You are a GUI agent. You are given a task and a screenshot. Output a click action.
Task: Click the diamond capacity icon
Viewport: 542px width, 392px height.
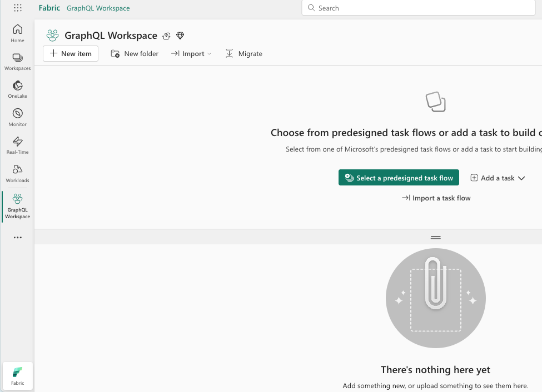(180, 36)
